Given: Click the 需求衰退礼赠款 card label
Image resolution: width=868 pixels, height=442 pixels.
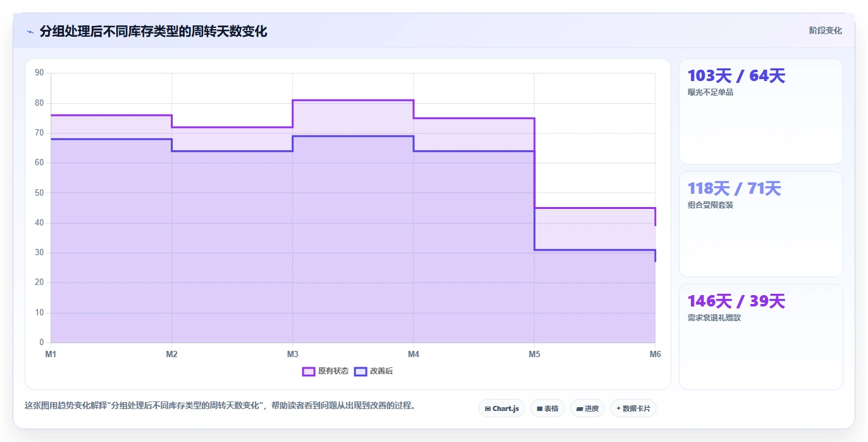Looking at the screenshot, I should click(x=714, y=318).
